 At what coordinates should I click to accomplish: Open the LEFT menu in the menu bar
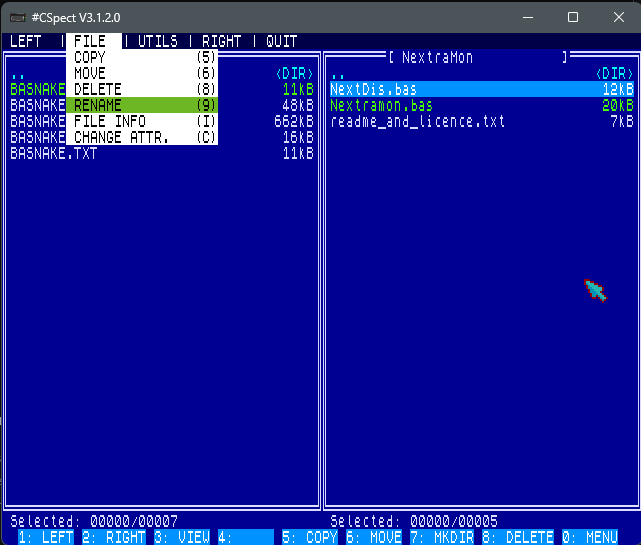tap(25, 41)
